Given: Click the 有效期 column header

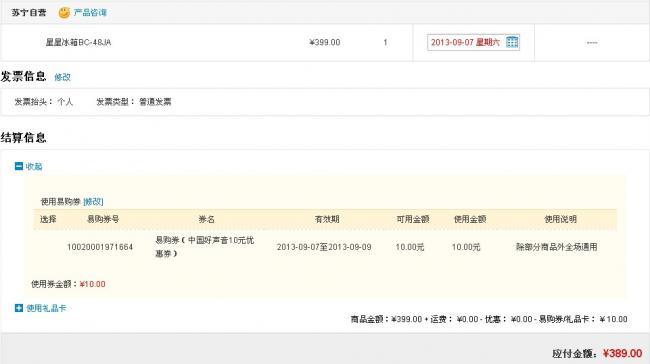Looking at the screenshot, I should [327, 219].
